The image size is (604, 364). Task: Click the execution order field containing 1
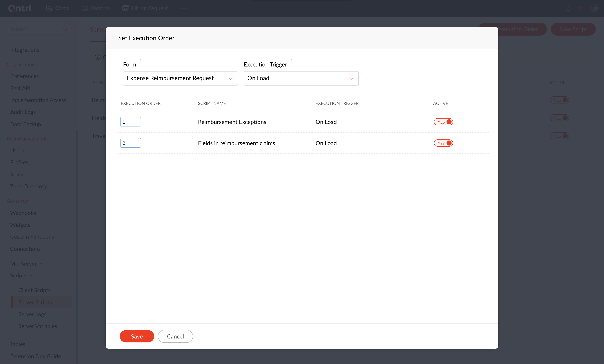coord(130,122)
